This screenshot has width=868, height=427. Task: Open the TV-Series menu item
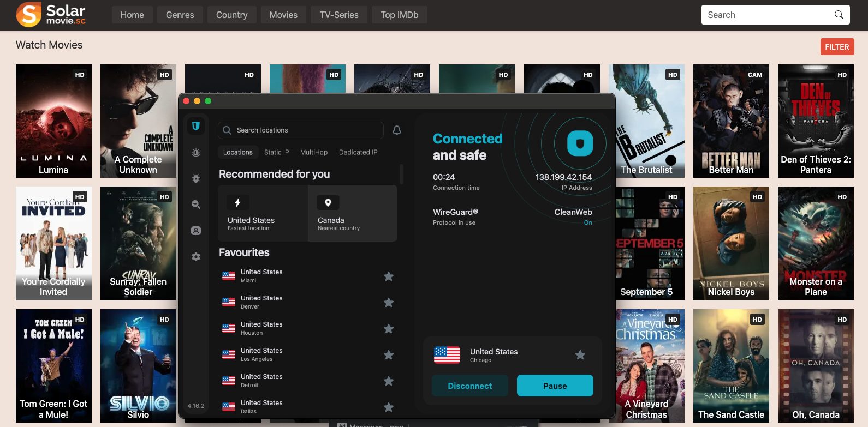339,15
